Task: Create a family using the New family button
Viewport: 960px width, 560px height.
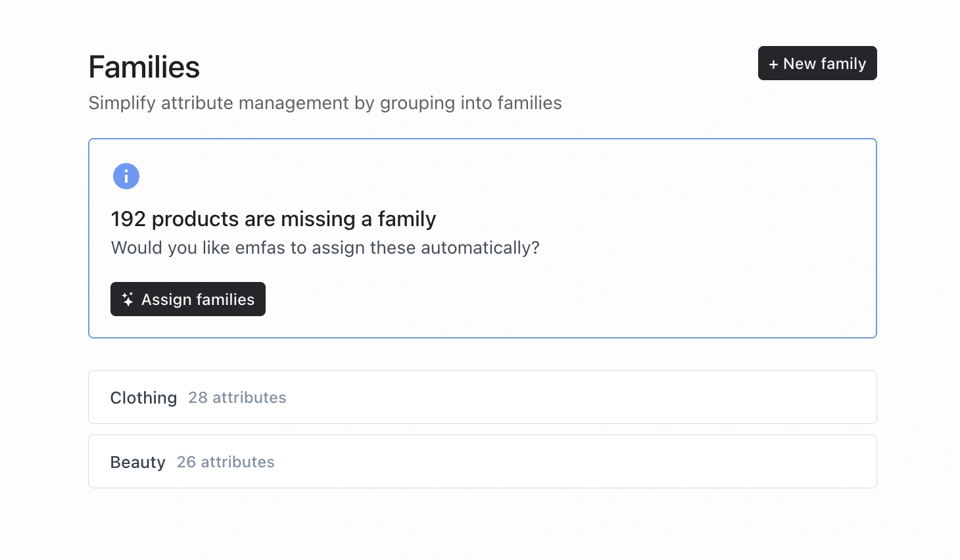Action: pyautogui.click(x=817, y=63)
